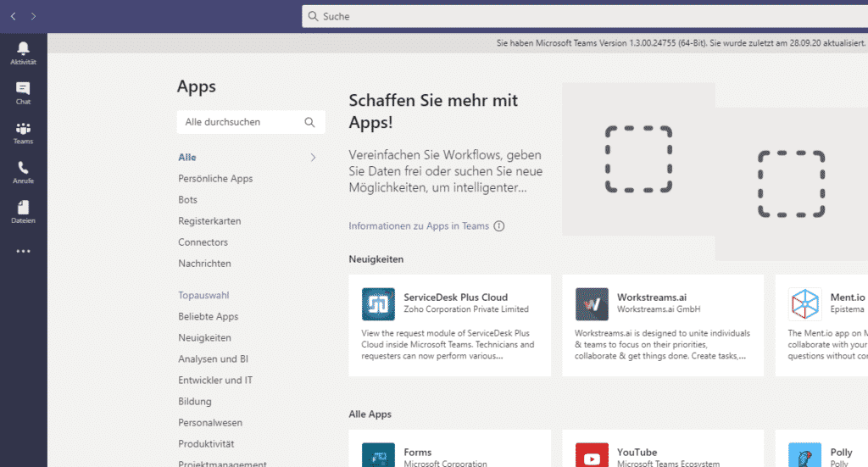
Task: Click the ServiceDesk Plus Cloud app icon
Action: [378, 303]
